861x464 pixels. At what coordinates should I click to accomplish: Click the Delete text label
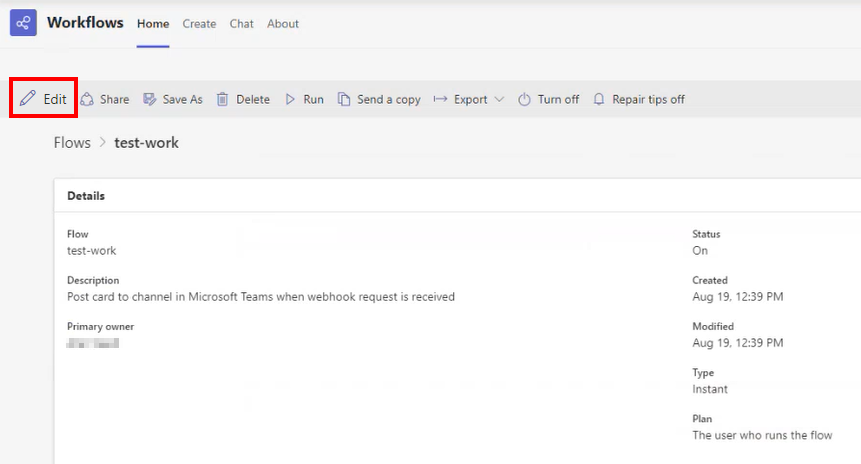pos(253,99)
